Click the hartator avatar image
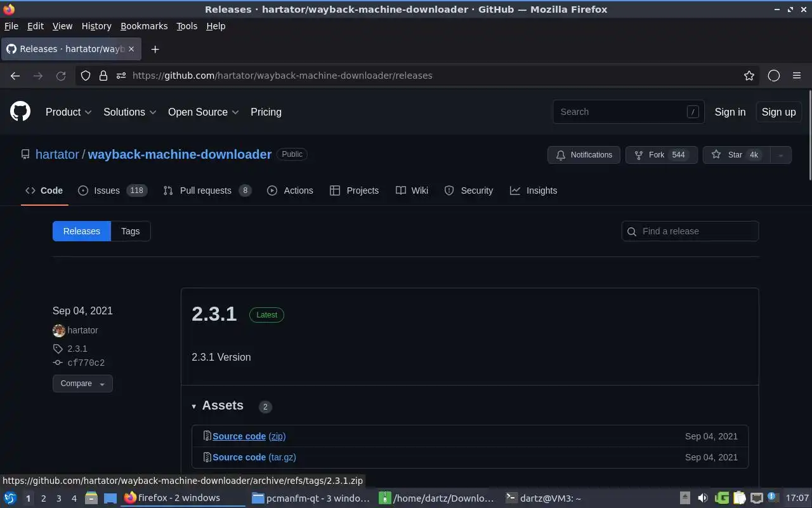 click(59, 330)
